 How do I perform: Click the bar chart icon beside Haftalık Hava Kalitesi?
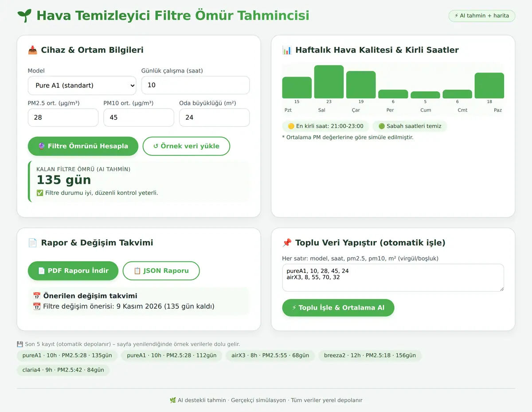[x=287, y=50]
